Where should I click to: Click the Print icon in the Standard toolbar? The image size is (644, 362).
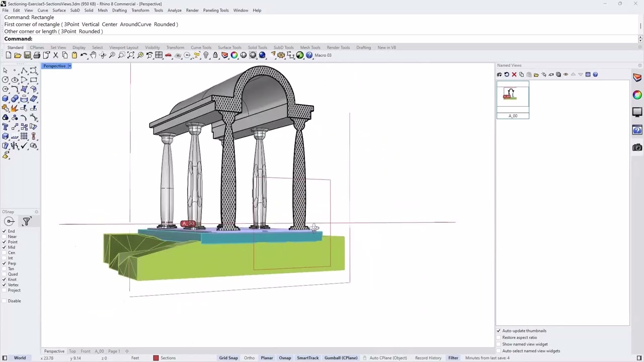pyautogui.click(x=37, y=55)
